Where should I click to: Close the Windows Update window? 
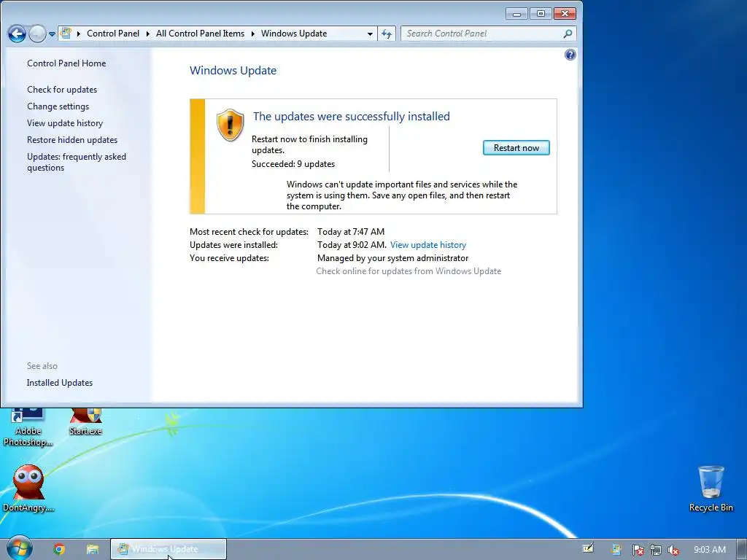[565, 14]
